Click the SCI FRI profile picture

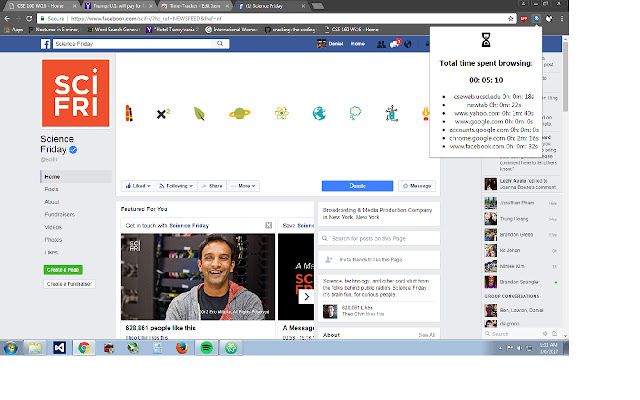(x=76, y=93)
